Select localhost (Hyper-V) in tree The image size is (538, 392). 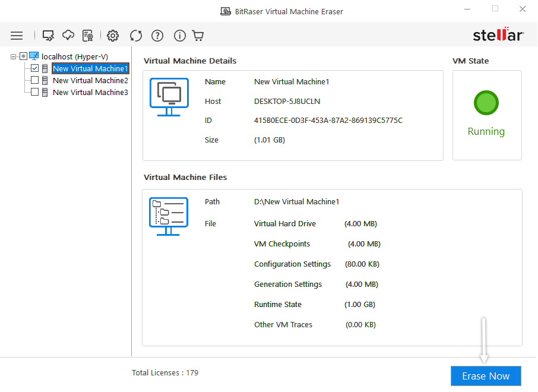75,56
